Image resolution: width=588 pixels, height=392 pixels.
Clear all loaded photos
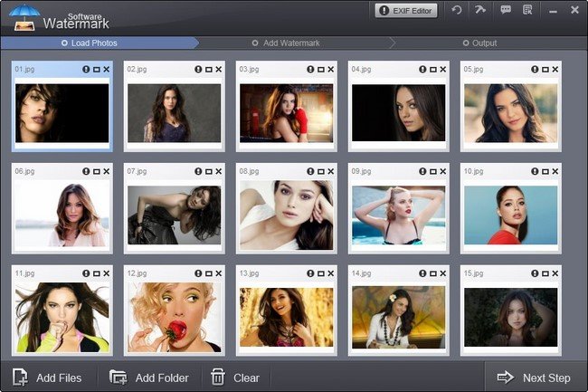(235, 378)
